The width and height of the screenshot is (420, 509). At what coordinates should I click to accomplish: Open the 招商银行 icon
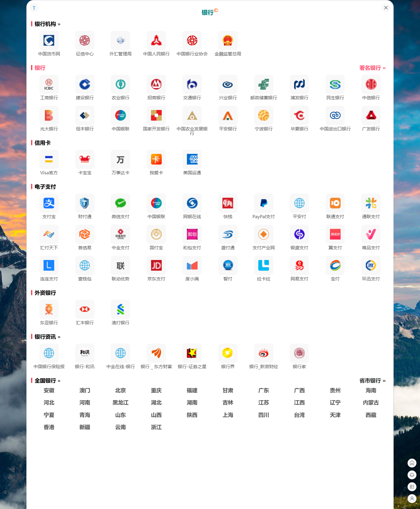pos(156,84)
